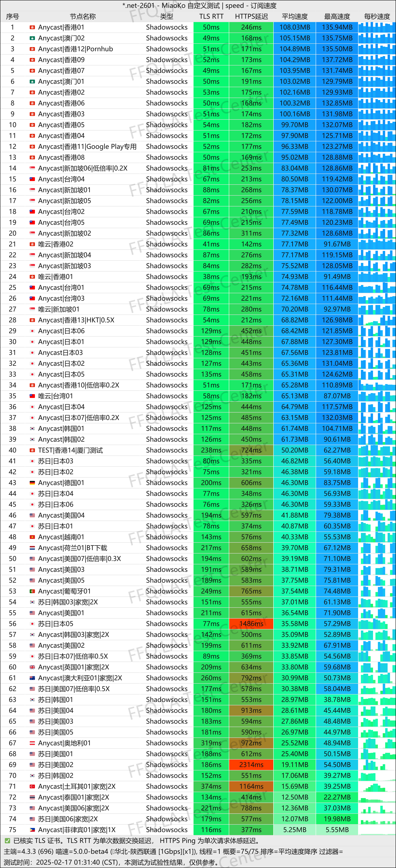Click the green checkmark before 已核实 TLS 证书
Image resolution: width=396 pixels, height=868 pixels.
coord(7,841)
